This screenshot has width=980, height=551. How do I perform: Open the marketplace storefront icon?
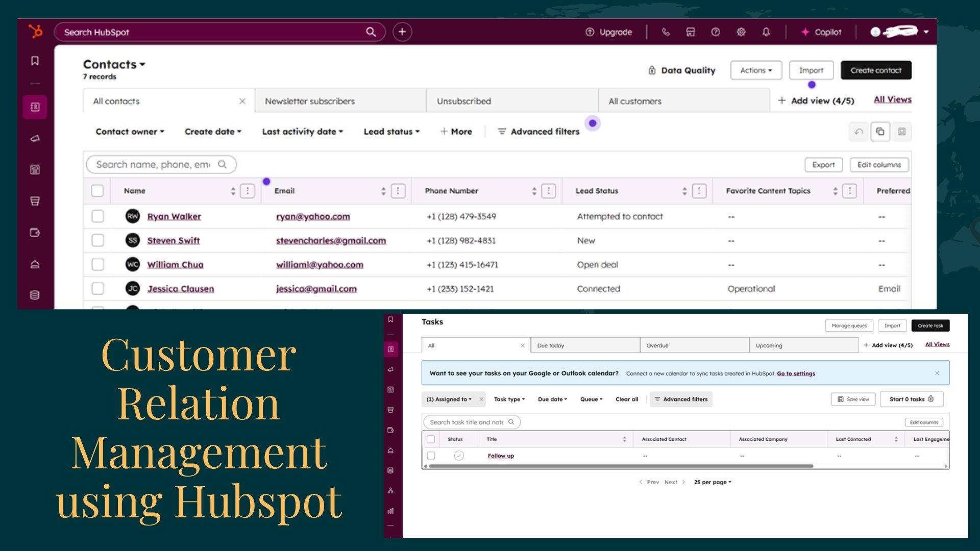691,32
